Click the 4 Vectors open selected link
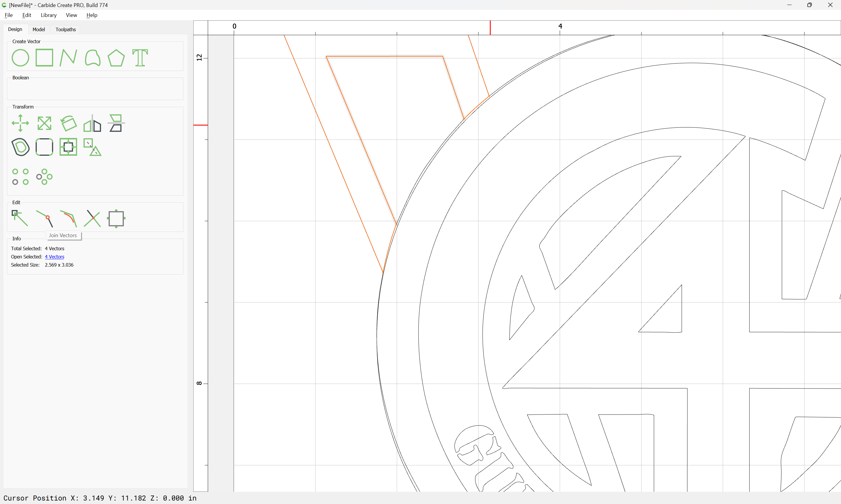Screen dimensions: 841x504 tap(54, 257)
